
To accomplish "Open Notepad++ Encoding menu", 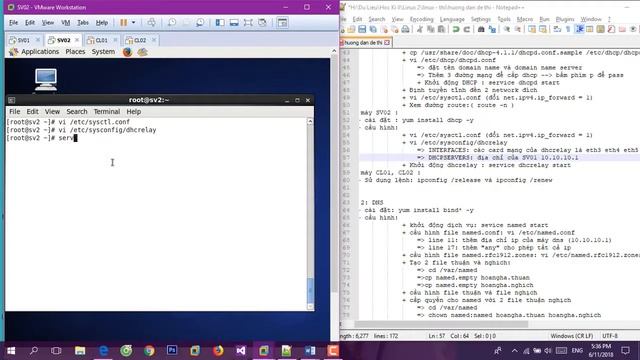I will point(421,19).
